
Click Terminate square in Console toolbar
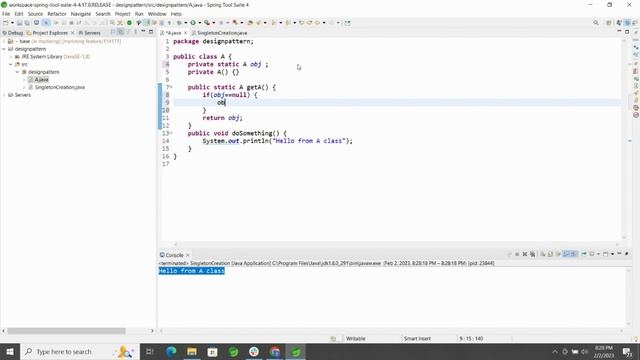517,254
